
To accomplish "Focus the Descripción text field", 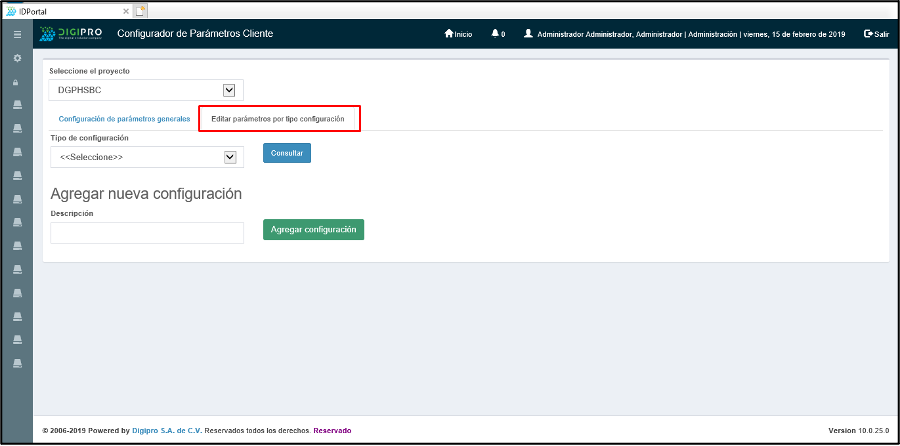I will coord(147,233).
